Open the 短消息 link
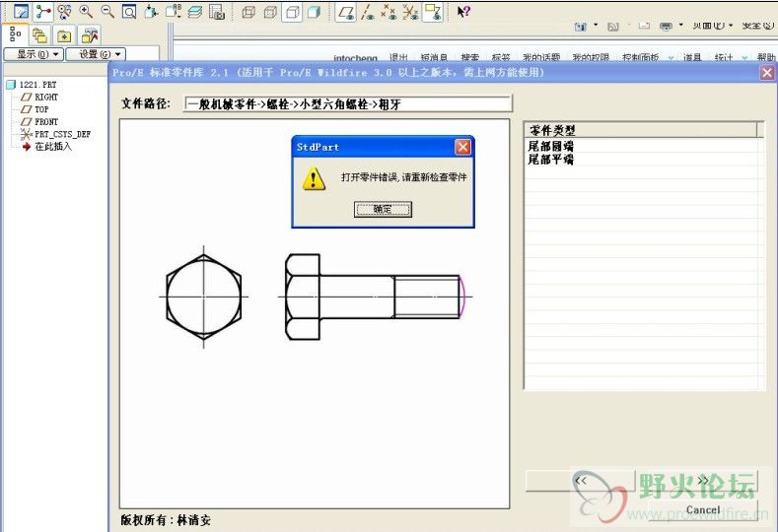Image resolution: width=778 pixels, height=532 pixels. pos(434,58)
